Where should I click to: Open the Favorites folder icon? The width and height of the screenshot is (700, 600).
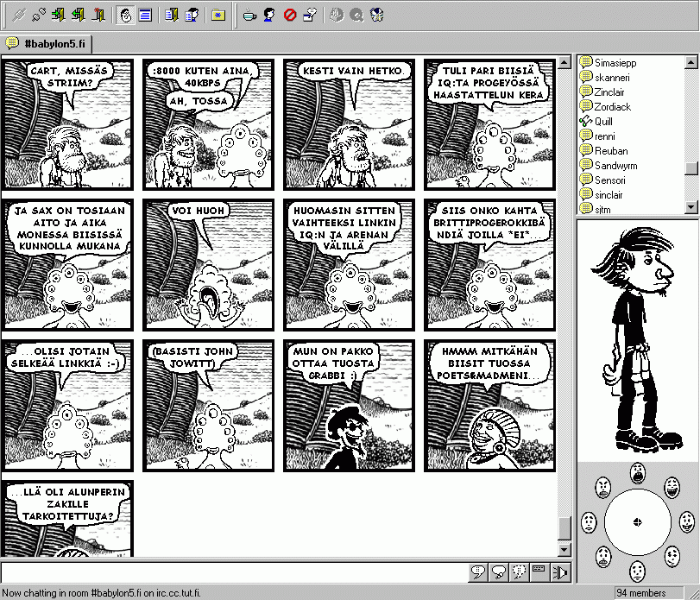coord(218,16)
